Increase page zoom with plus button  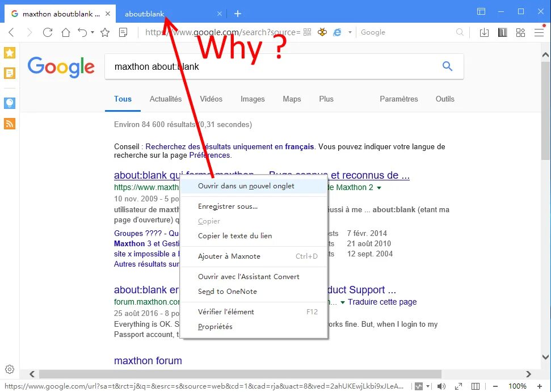click(540, 386)
